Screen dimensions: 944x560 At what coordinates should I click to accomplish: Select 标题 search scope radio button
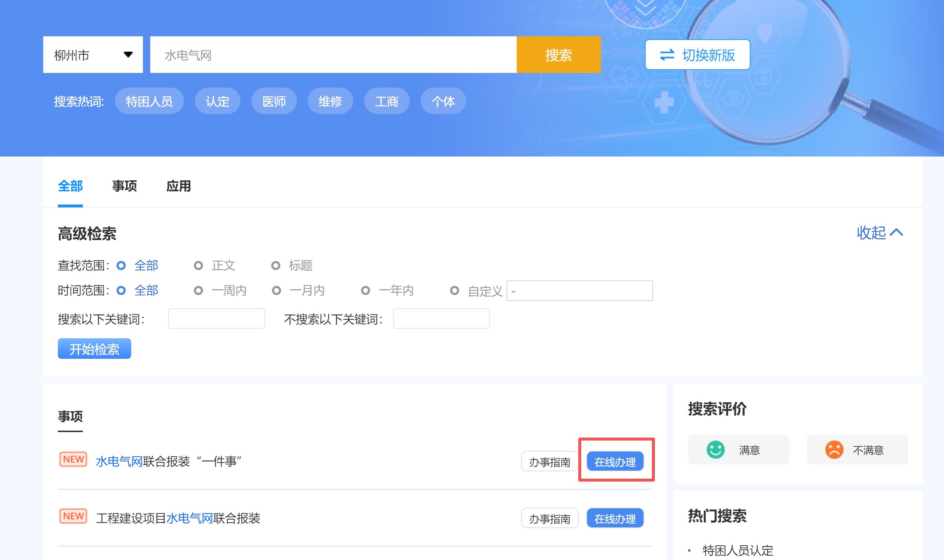(276, 266)
